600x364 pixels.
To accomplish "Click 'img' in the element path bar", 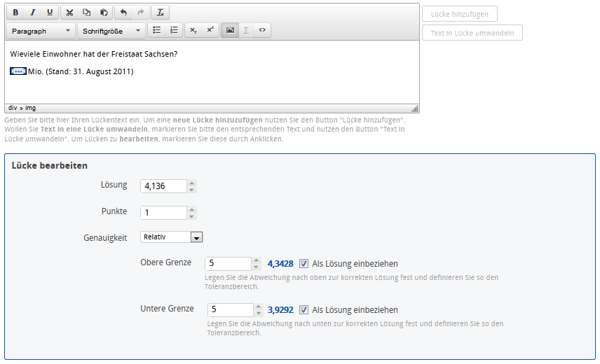I will pos(31,108).
